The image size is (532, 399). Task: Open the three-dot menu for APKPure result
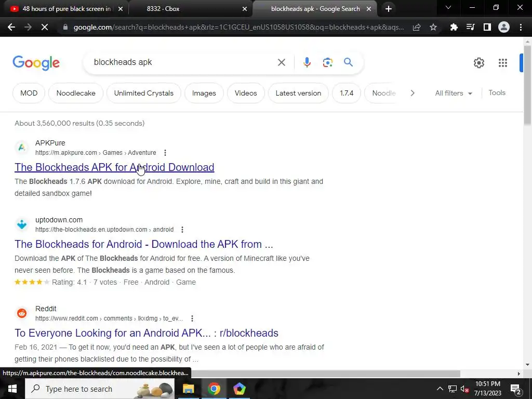165,153
